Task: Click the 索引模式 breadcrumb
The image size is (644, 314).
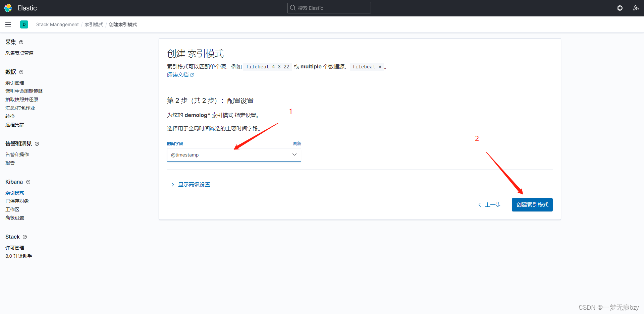Action: 94,24
